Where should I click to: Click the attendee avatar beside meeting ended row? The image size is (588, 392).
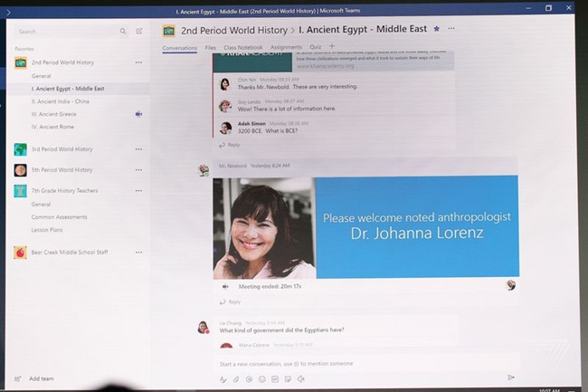[x=511, y=285]
